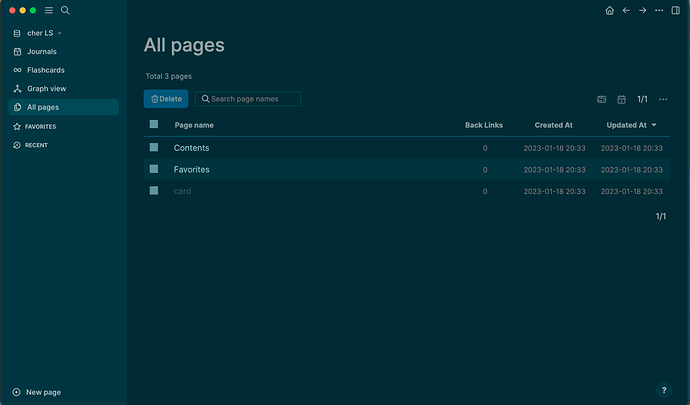
Task: Click the calendar icon near page count
Action: click(621, 99)
